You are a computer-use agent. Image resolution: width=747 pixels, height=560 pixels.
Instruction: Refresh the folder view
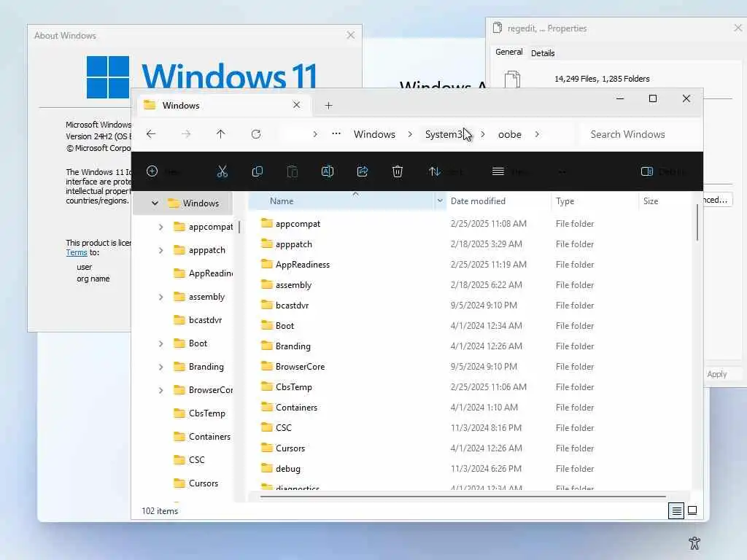pyautogui.click(x=256, y=134)
